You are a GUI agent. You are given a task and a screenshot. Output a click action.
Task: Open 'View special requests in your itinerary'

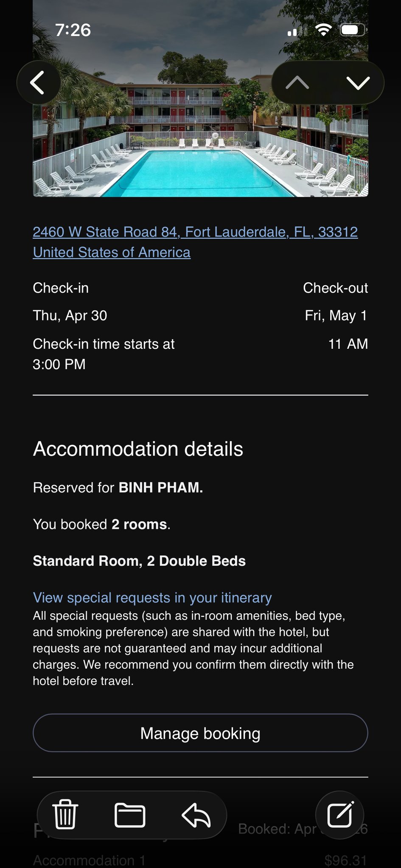pos(152,598)
